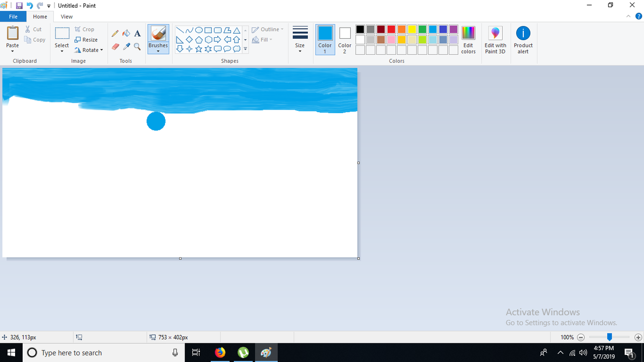The width and height of the screenshot is (644, 362).
Task: Open the shape Fill dropdown
Action: (x=262, y=40)
